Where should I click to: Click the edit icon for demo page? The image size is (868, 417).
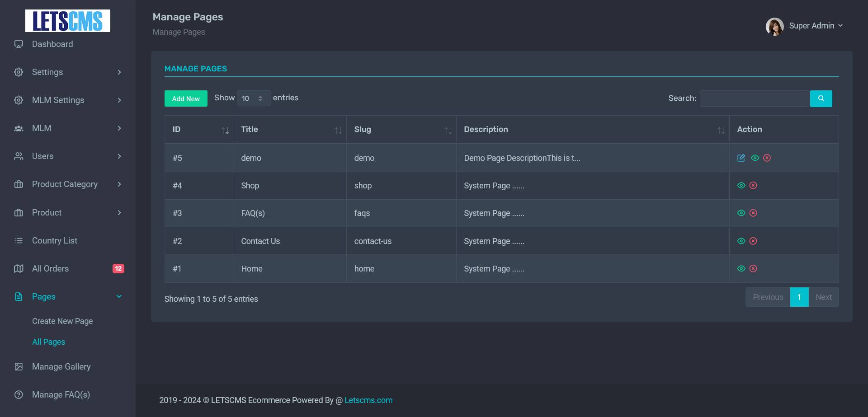741,158
